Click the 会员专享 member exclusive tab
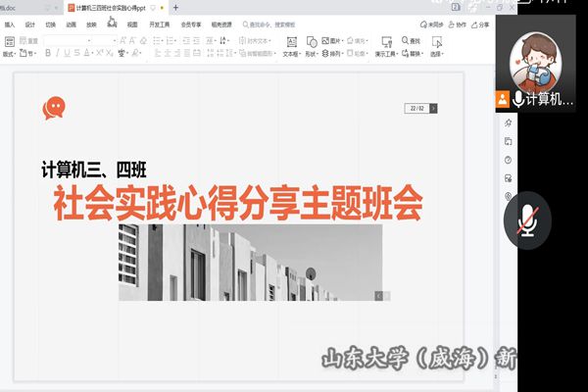The width and height of the screenshot is (588, 392). pyautogui.click(x=191, y=24)
